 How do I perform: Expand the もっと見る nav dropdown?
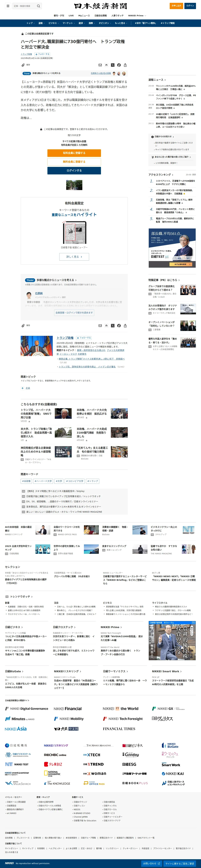click(121, 23)
